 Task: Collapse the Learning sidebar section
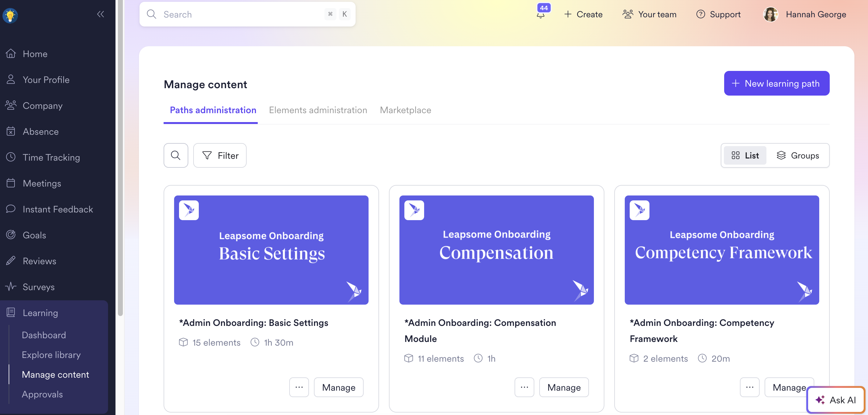click(x=40, y=312)
